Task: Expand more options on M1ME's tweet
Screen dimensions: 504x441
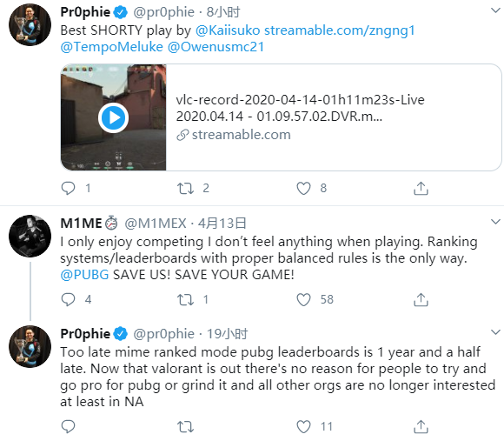Action: [495, 222]
